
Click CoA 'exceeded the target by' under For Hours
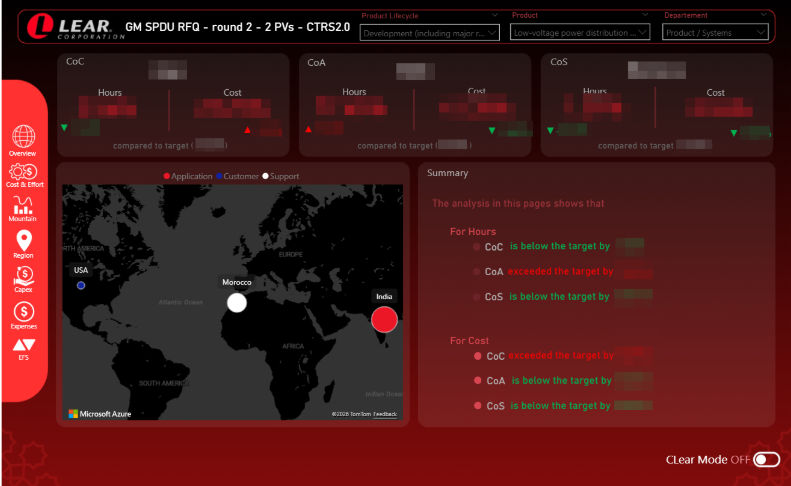[x=560, y=272]
